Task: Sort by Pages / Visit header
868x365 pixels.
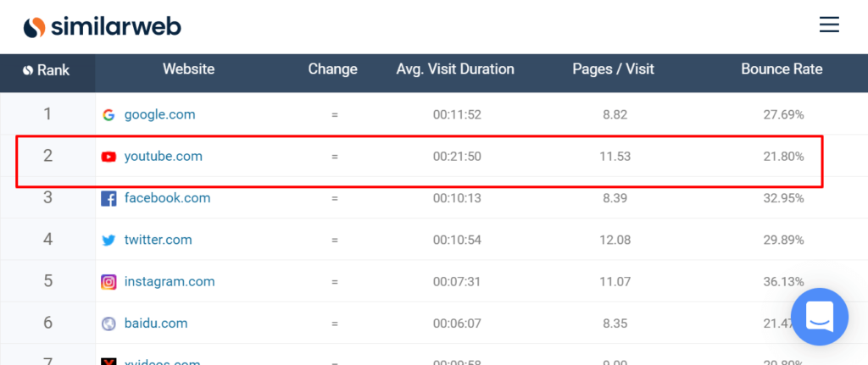Action: [613, 69]
